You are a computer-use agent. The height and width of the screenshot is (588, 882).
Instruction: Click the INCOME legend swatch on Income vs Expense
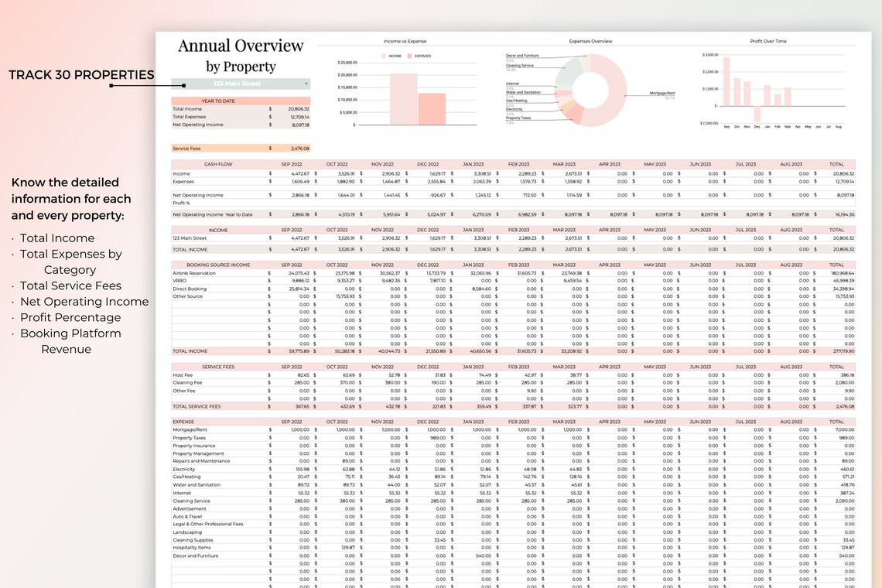[383, 56]
